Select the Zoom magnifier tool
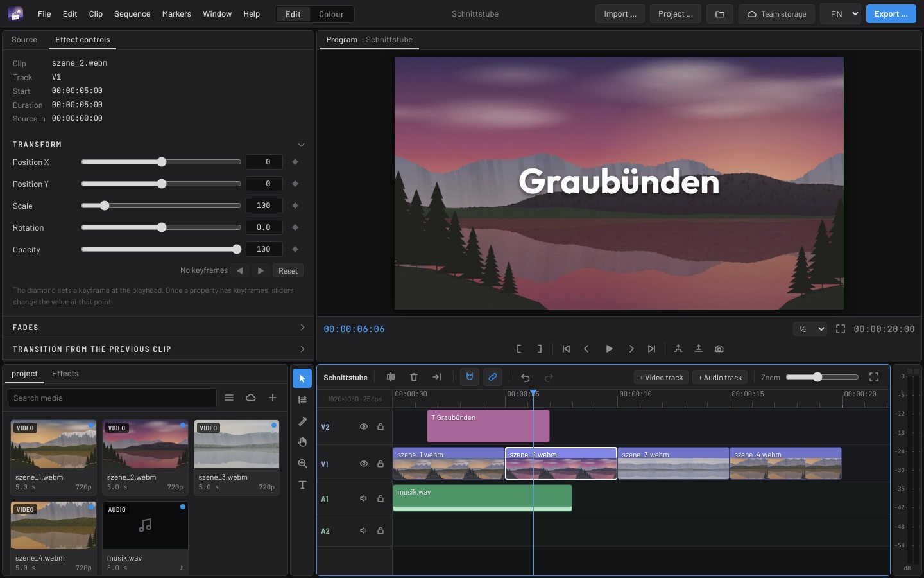This screenshot has height=578, width=924. [302, 464]
